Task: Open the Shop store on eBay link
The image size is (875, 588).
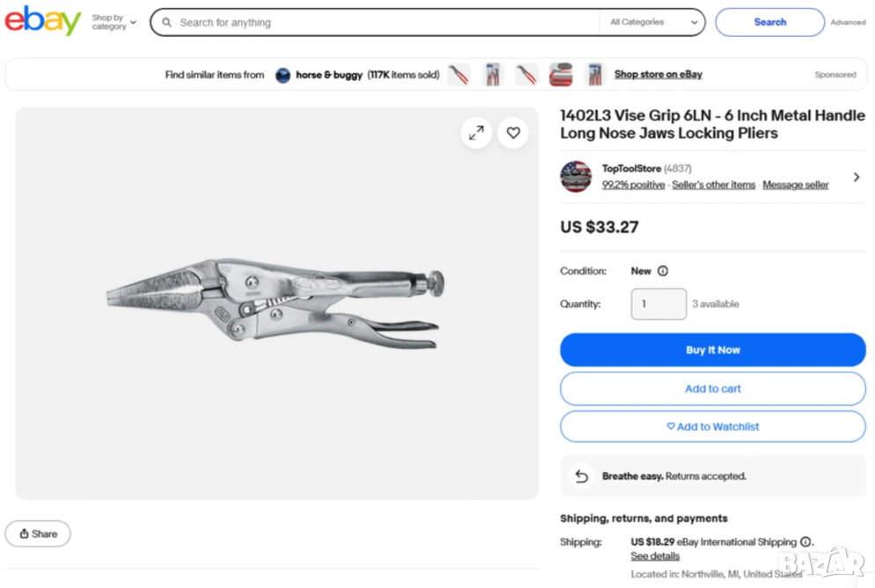Action: coord(658,75)
